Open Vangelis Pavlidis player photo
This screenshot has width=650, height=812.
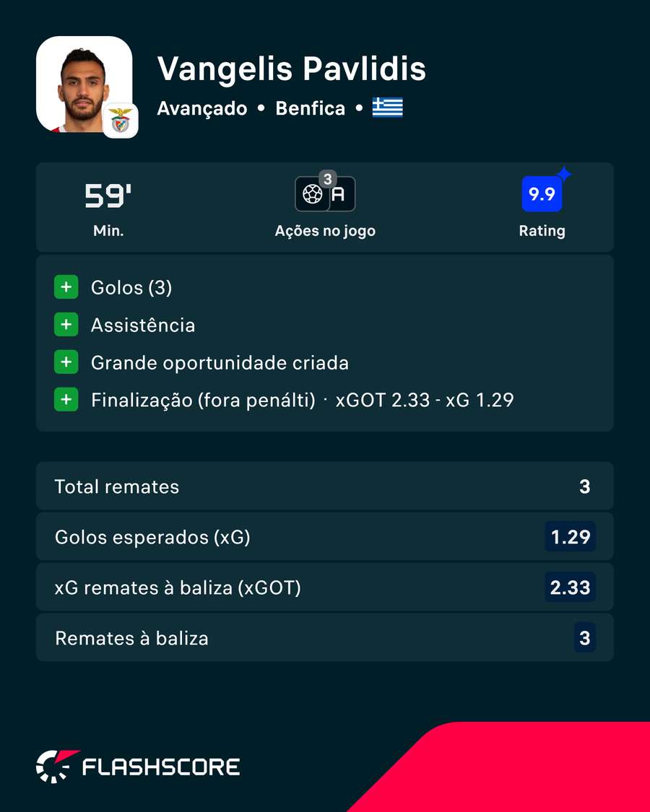(84, 84)
